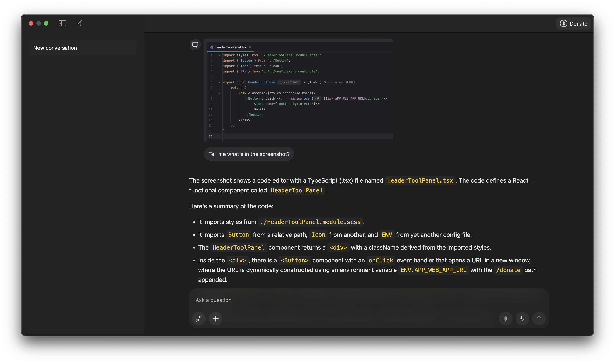Image resolution: width=615 pixels, height=364 pixels.
Task: Click the green fullscreen window button
Action: pyautogui.click(x=46, y=23)
